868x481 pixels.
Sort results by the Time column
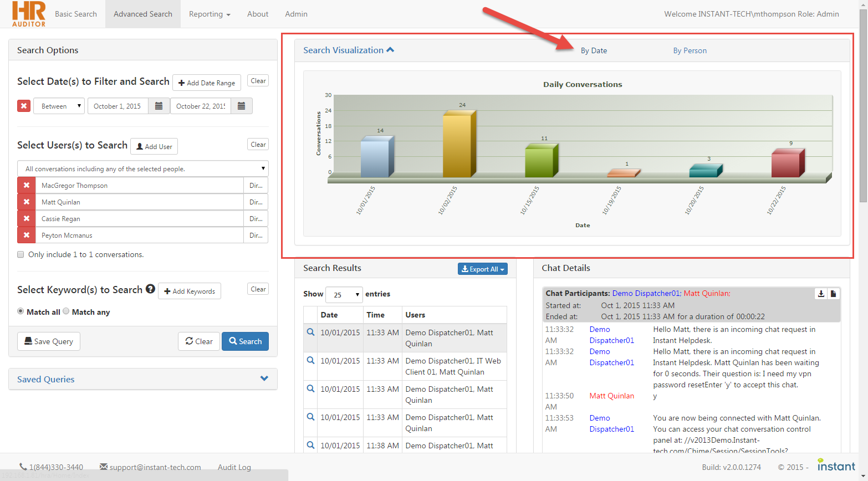(x=382, y=315)
